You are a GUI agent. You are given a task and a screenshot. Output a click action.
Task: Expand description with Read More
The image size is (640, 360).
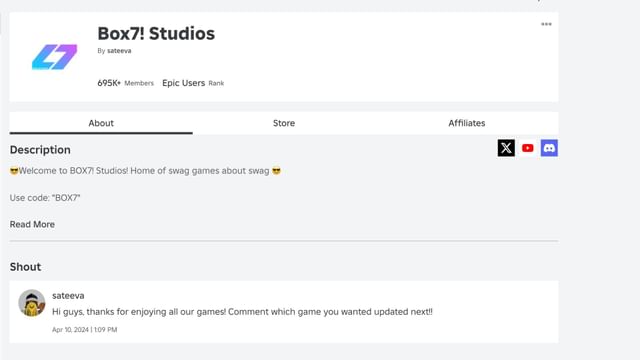click(32, 224)
